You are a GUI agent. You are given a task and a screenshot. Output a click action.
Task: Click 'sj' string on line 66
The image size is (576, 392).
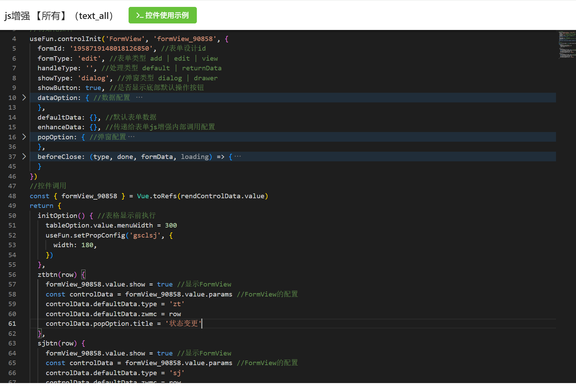tap(177, 373)
